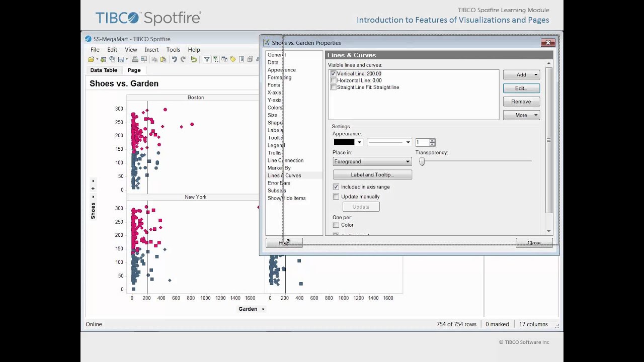Image resolution: width=644 pixels, height=362 pixels.
Task: Open the Edit menu
Action: tap(112, 50)
